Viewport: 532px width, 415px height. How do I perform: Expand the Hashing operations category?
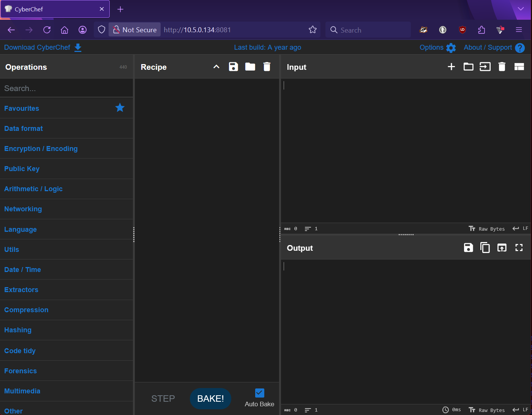(18, 330)
